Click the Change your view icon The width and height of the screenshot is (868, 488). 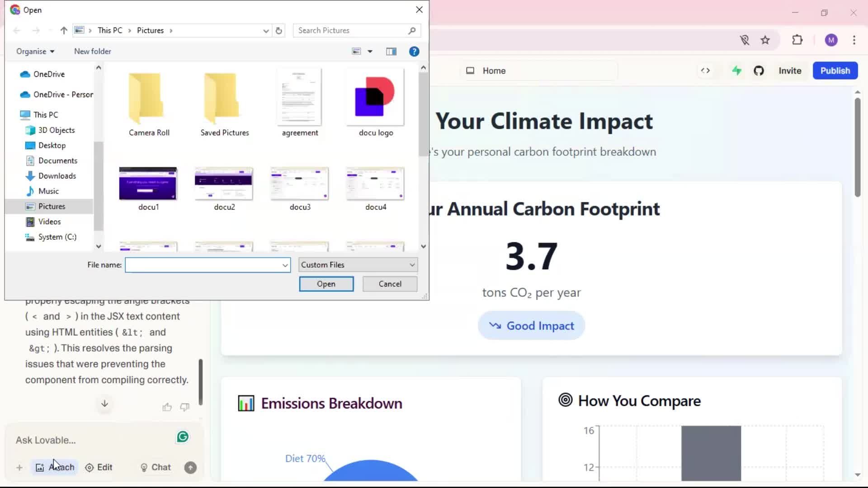pos(357,52)
